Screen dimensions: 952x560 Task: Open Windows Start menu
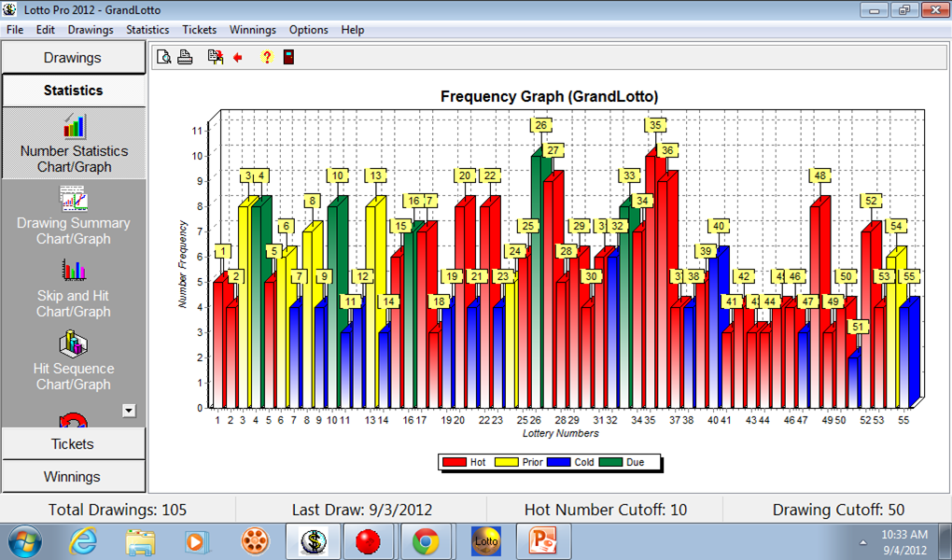pos(24,540)
